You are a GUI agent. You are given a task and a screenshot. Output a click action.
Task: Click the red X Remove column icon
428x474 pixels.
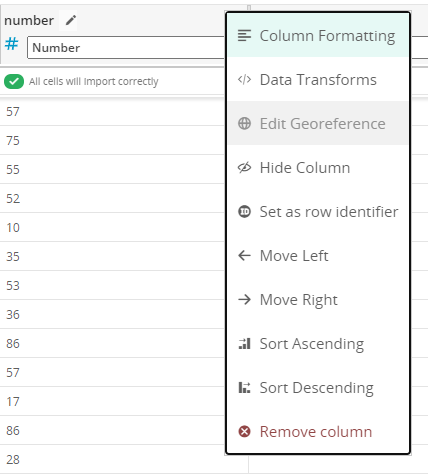pos(244,431)
